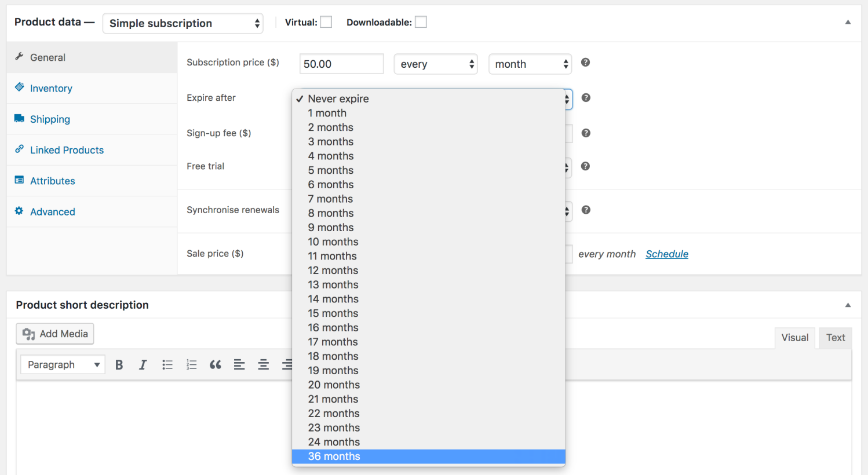The image size is (868, 475).
Task: Check the Downloadable option
Action: [x=421, y=21]
